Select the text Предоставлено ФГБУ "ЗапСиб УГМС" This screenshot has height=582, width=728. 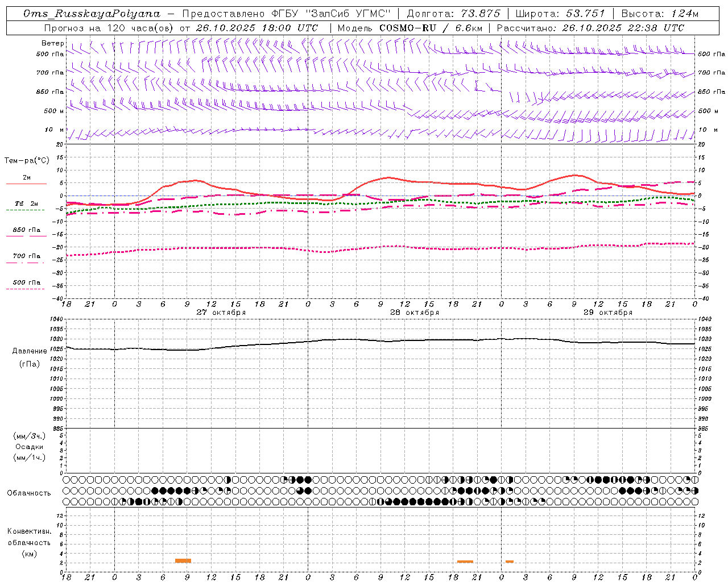point(286,14)
